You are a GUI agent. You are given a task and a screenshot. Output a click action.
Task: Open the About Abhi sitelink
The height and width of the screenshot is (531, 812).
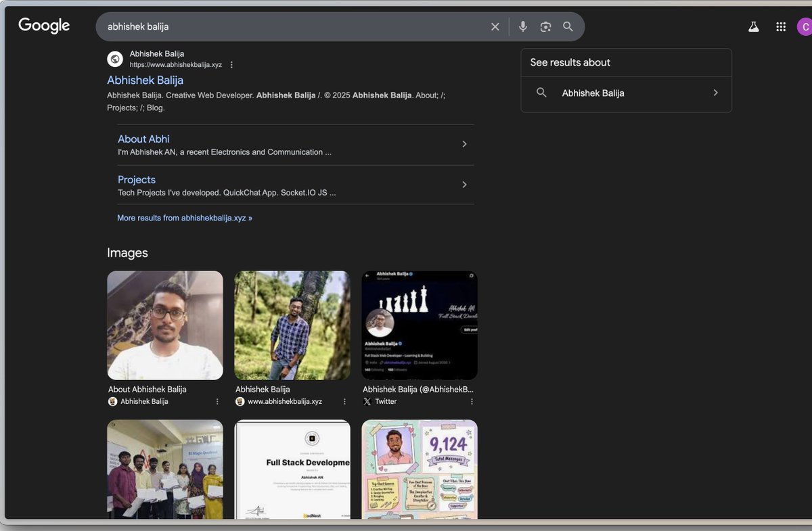coord(143,139)
